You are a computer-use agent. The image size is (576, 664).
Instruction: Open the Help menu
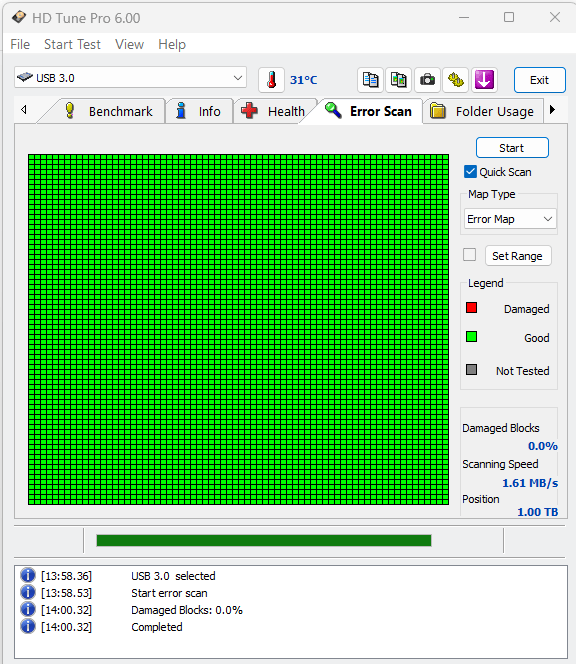(172, 44)
